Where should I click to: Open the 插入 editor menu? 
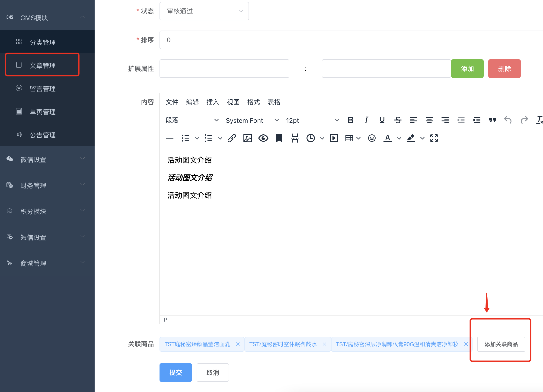[213, 102]
